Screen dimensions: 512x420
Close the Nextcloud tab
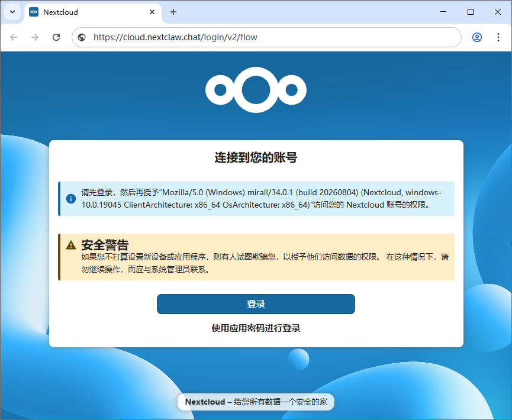[152, 12]
